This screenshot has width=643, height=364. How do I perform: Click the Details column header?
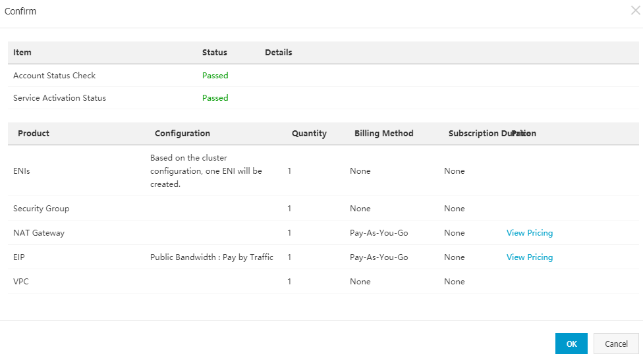(278, 53)
